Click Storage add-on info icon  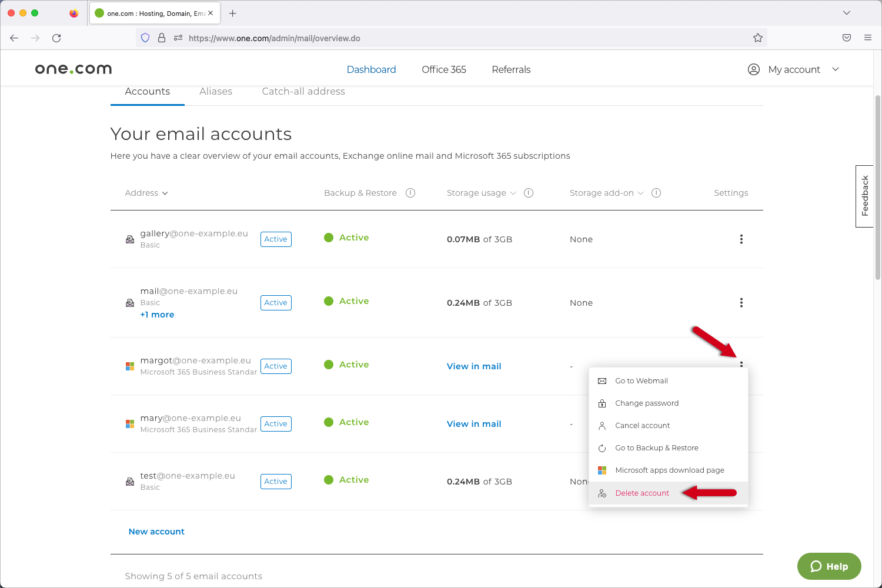656,193
